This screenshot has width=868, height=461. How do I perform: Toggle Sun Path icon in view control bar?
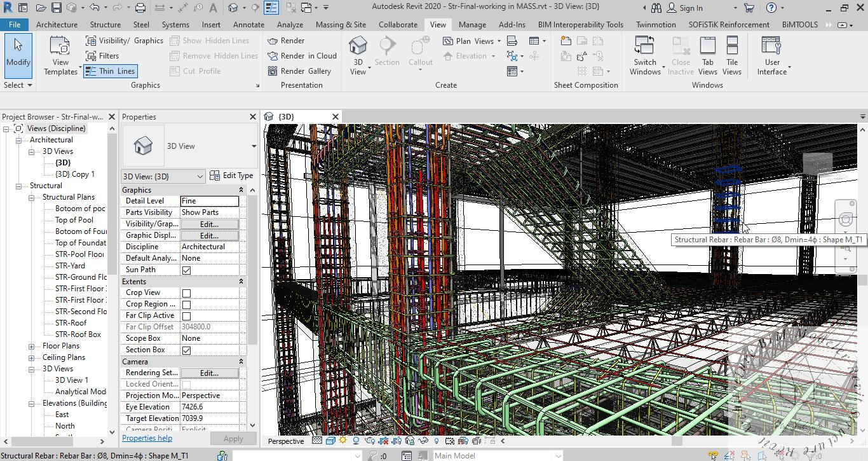click(343, 441)
